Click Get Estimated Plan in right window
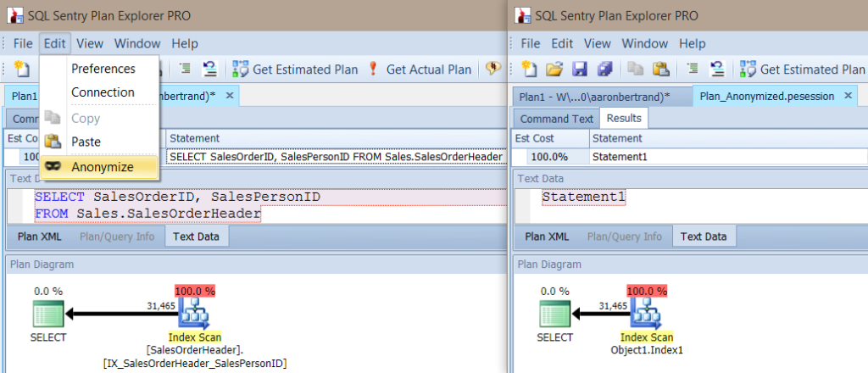 tap(803, 70)
